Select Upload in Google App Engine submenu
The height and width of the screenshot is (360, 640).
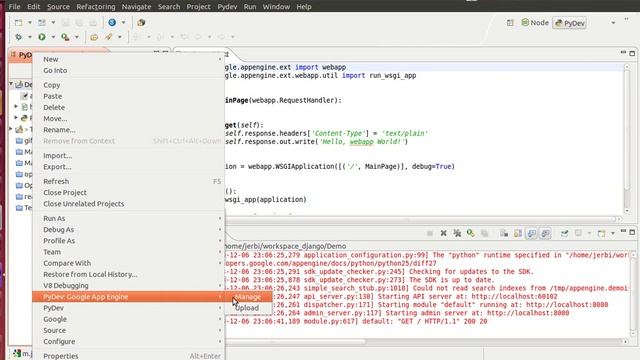point(247,308)
